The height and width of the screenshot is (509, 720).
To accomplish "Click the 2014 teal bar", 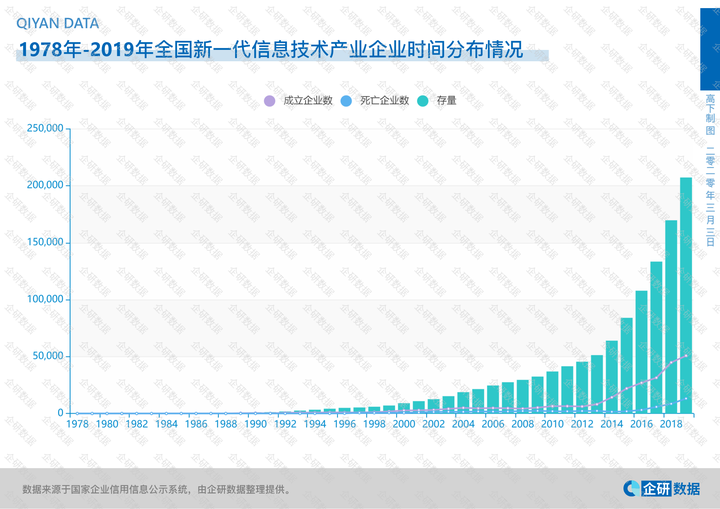I will point(612,376).
